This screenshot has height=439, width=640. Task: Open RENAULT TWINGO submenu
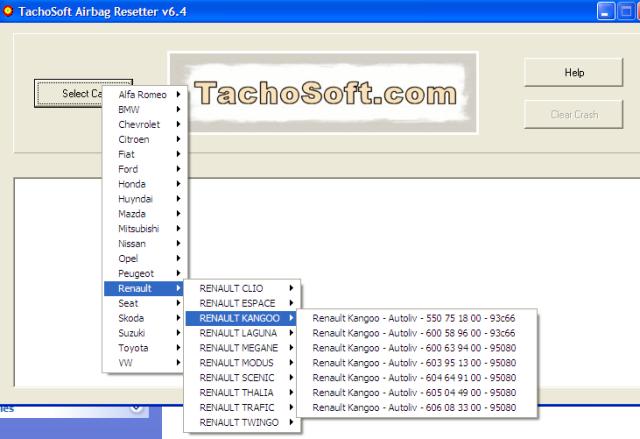[240, 423]
